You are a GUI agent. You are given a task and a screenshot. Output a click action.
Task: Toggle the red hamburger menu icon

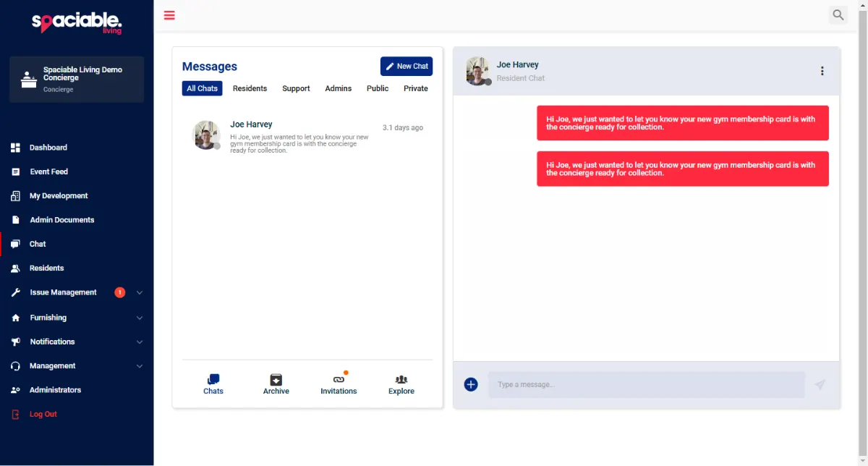[x=169, y=15]
